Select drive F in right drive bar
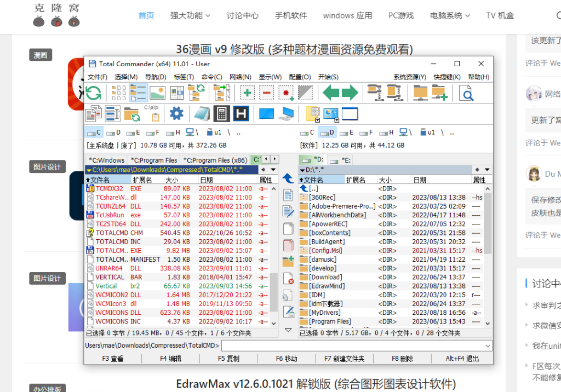Image resolution: width=561 pixels, height=392 pixels. pyautogui.click(x=367, y=132)
